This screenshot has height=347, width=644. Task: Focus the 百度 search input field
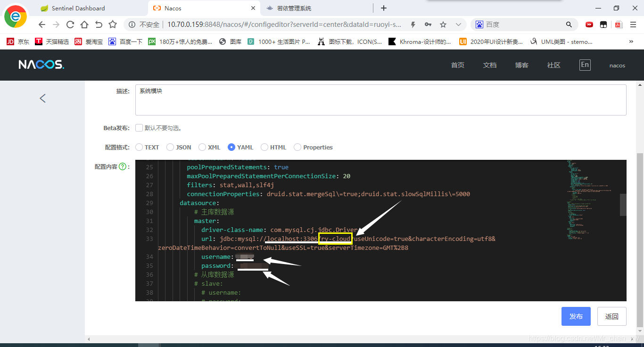click(524, 25)
